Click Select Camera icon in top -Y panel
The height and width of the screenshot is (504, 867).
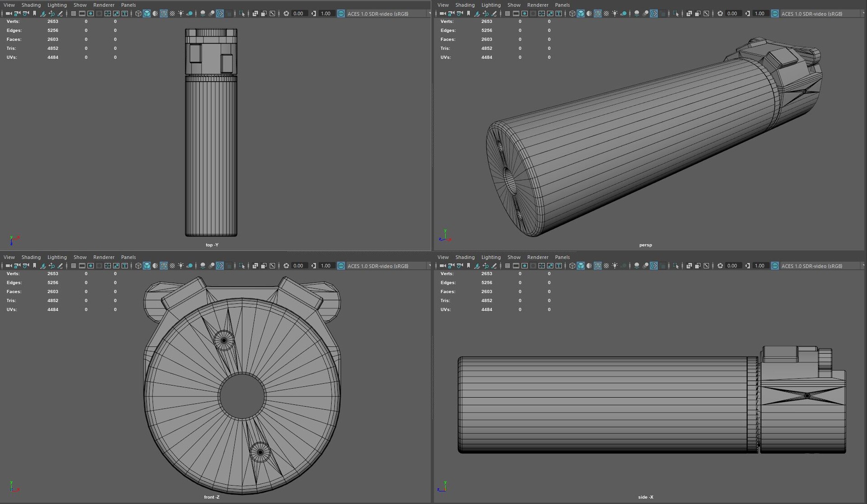(9, 14)
